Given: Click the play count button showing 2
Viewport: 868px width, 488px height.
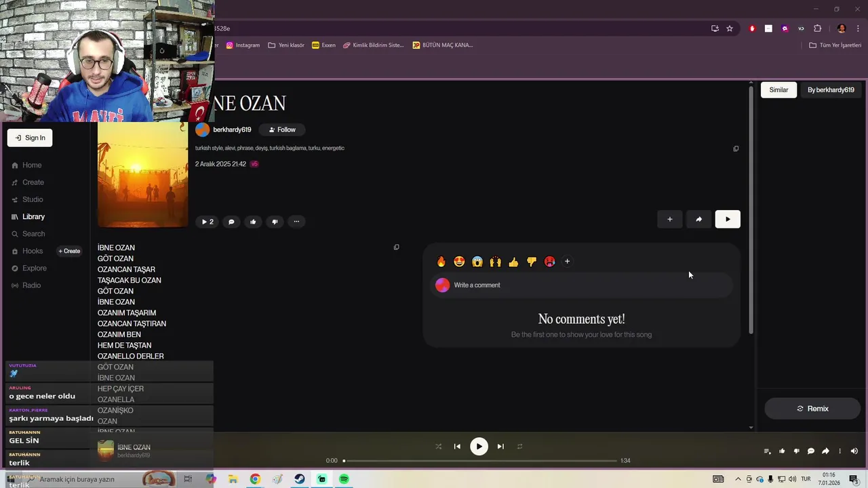Looking at the screenshot, I should point(207,222).
